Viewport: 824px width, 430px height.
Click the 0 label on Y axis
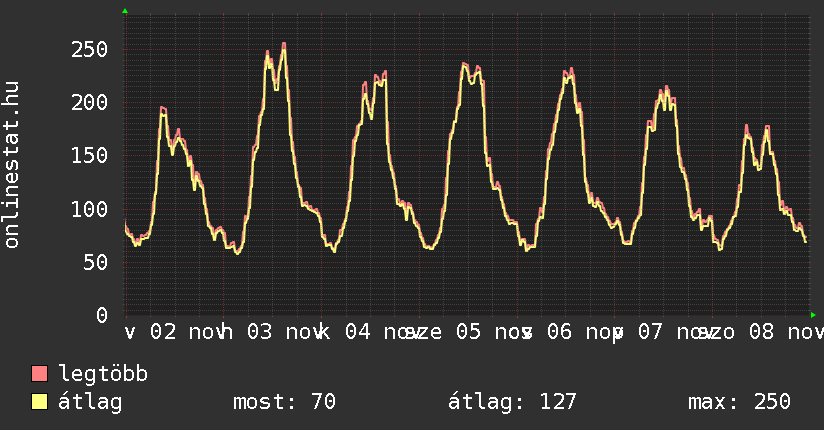pos(101,315)
